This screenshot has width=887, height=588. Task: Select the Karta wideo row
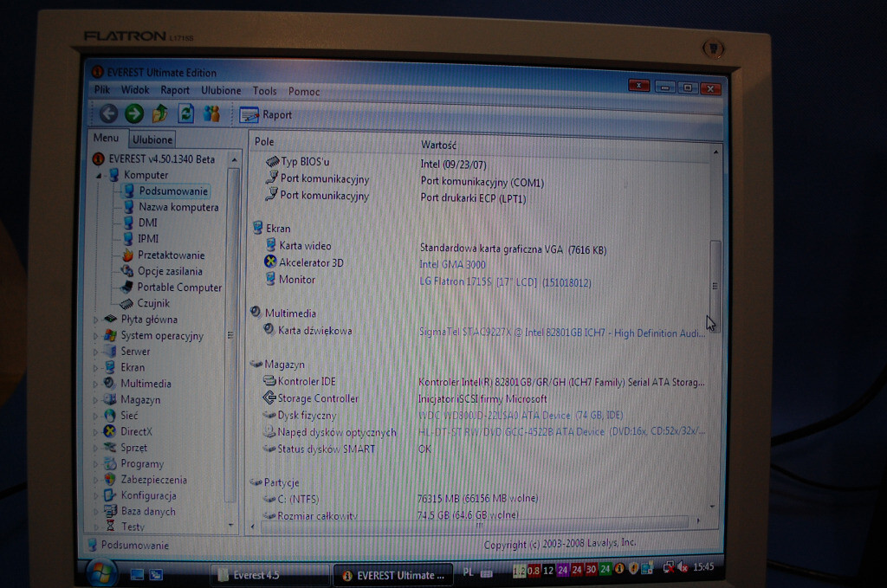coord(480,247)
